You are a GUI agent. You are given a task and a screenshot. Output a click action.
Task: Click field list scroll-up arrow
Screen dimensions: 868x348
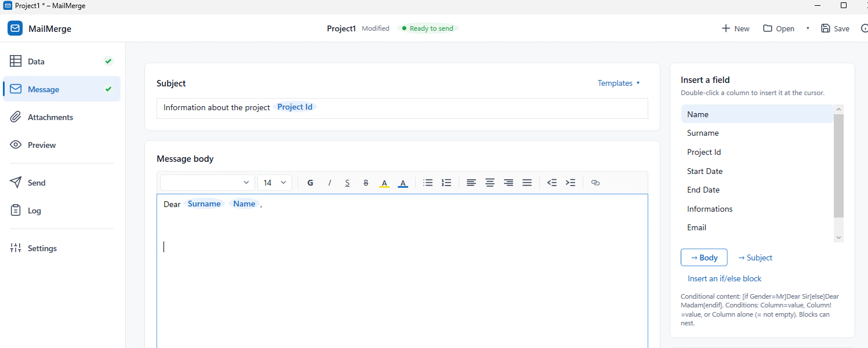pyautogui.click(x=838, y=109)
